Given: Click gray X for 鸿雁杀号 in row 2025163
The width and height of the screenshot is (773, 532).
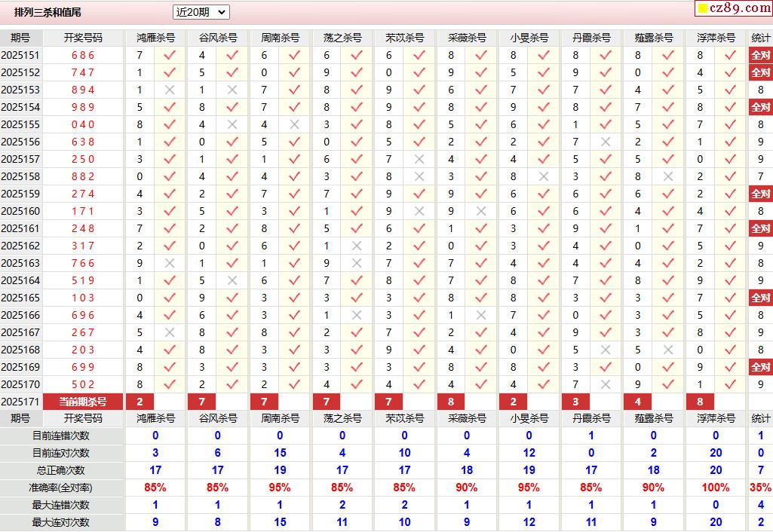Looking at the screenshot, I should click(170, 263).
